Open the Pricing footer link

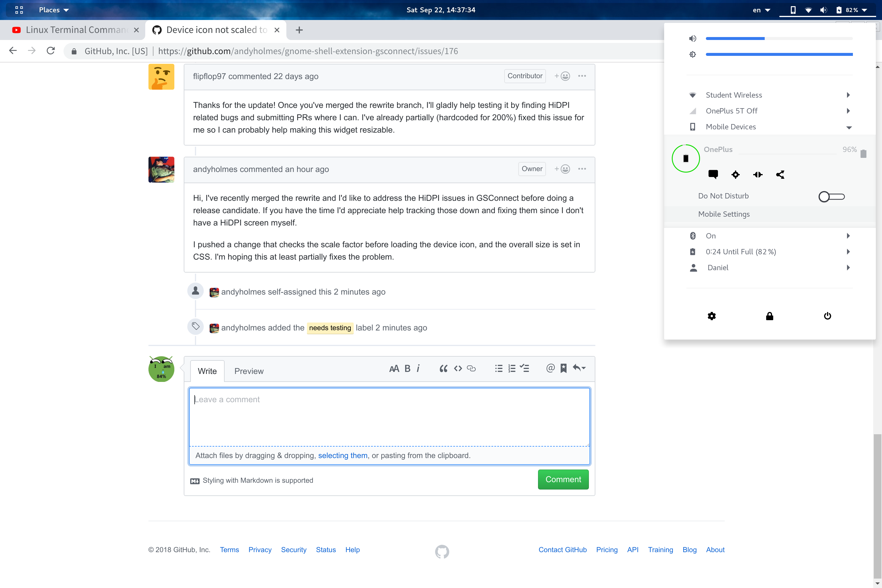point(607,550)
